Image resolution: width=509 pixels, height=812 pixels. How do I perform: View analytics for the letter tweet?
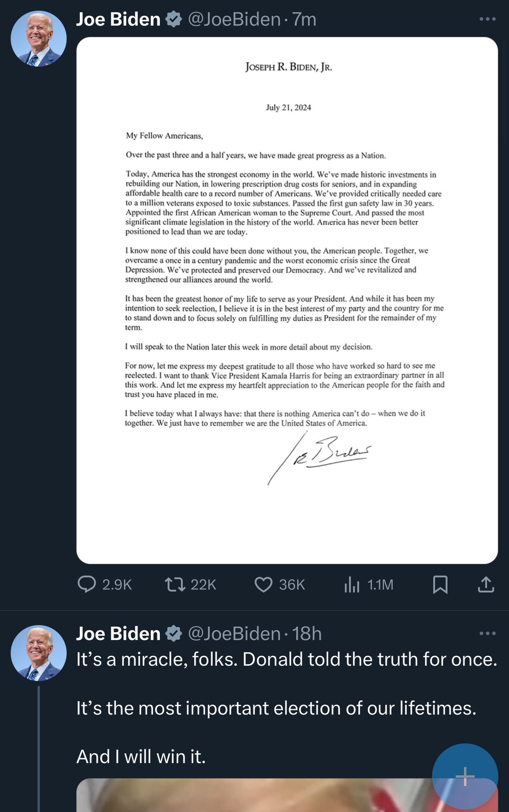point(352,584)
